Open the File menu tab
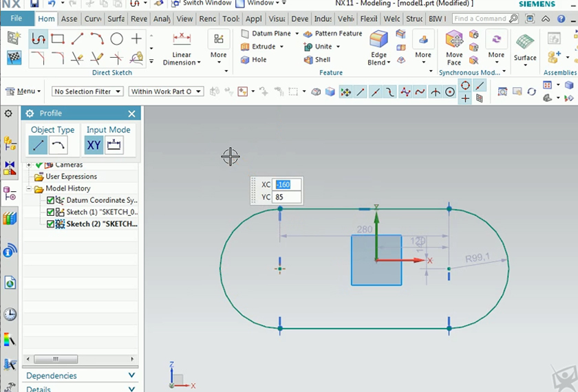 point(17,19)
